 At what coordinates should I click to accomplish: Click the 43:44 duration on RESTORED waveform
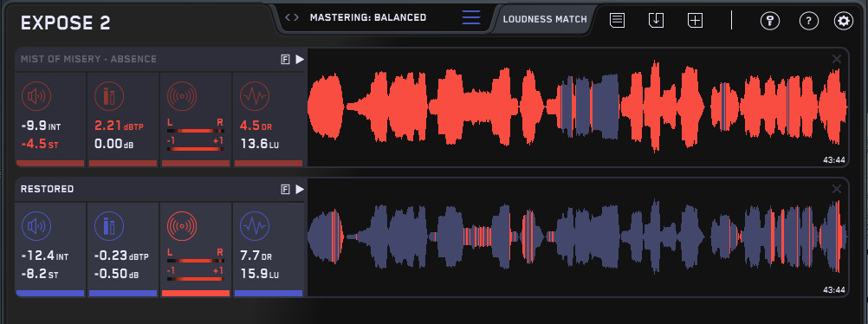tap(834, 289)
